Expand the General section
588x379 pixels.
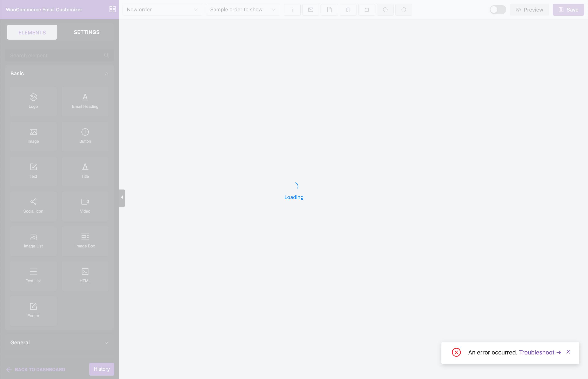pos(107,343)
